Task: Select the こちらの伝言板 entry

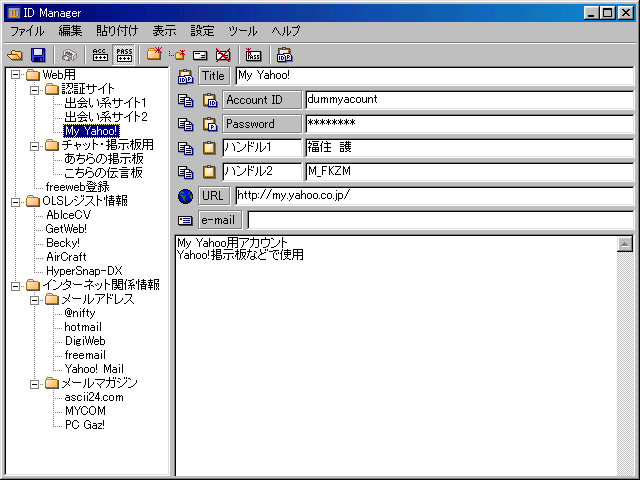Action: [x=103, y=173]
